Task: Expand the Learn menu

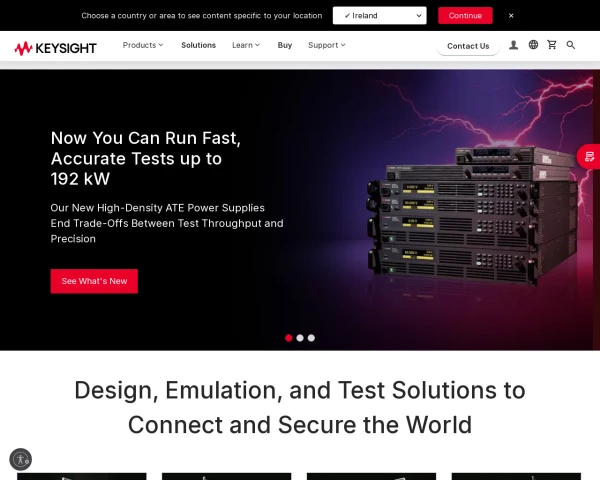Action: (246, 45)
